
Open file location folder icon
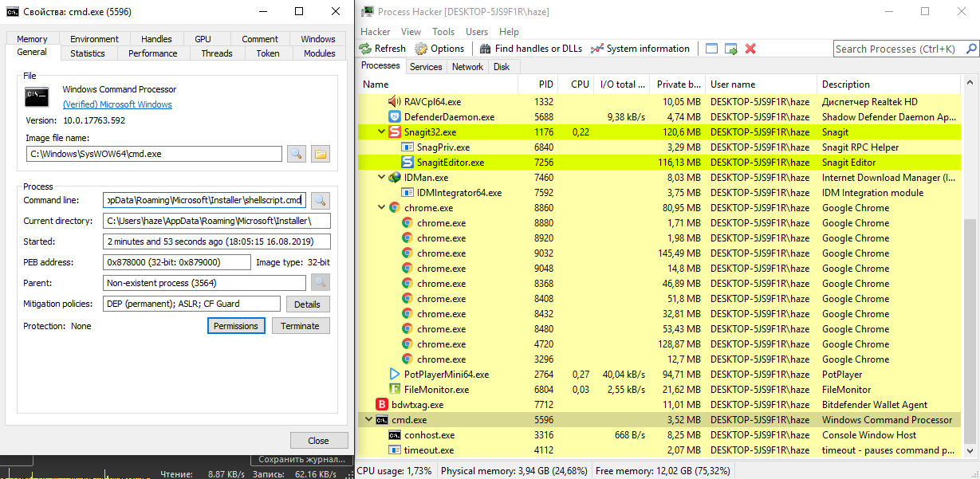[x=321, y=154]
